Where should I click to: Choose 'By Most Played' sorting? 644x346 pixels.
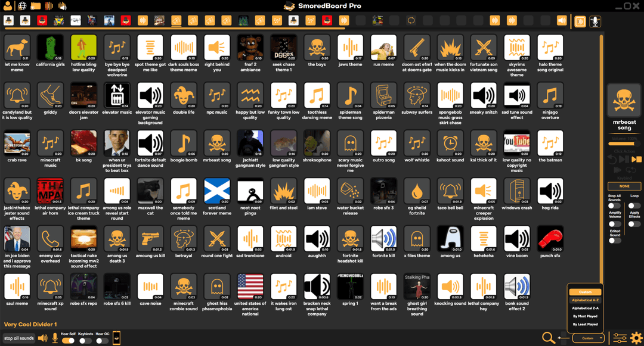click(586, 316)
